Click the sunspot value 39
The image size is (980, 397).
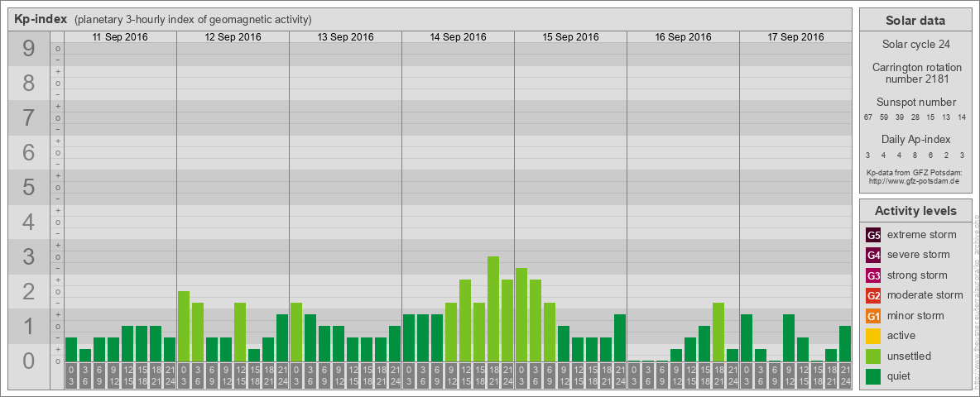(x=900, y=117)
